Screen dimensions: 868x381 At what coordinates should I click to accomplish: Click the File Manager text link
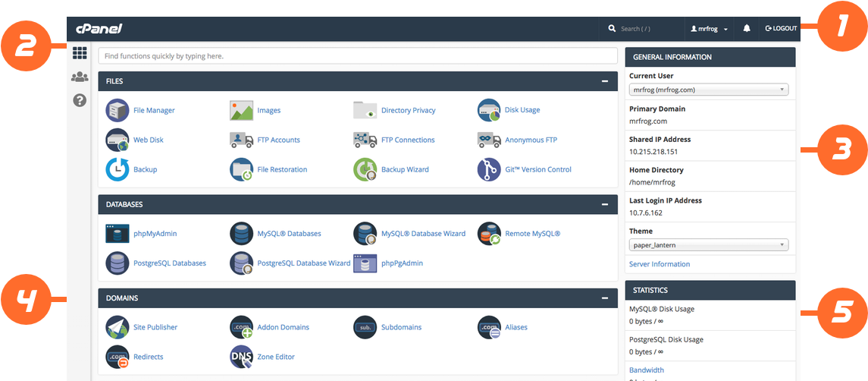(154, 110)
